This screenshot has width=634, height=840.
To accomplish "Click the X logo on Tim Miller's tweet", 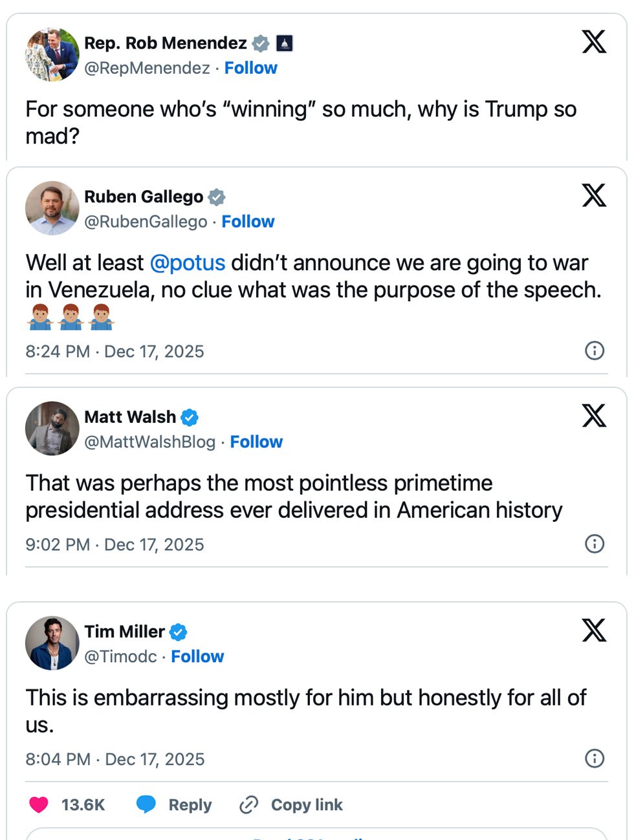I will click(594, 630).
